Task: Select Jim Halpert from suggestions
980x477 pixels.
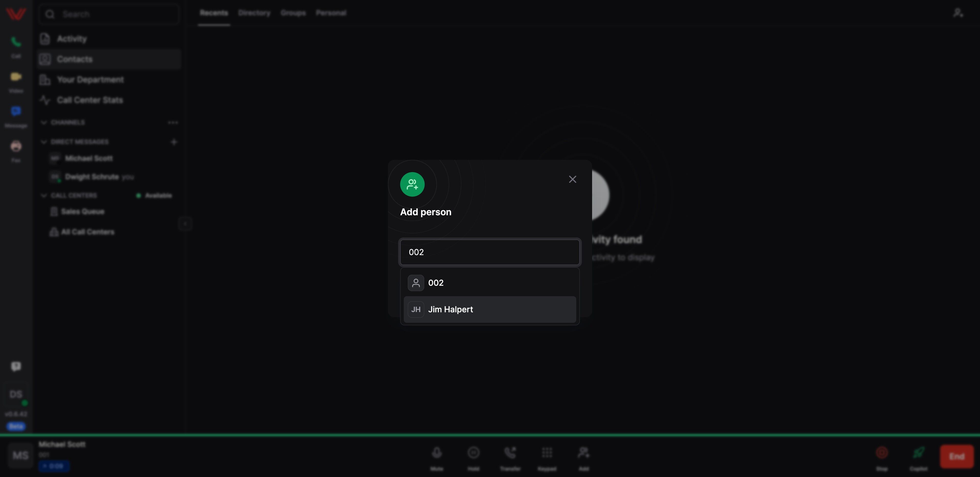Action: [490, 309]
